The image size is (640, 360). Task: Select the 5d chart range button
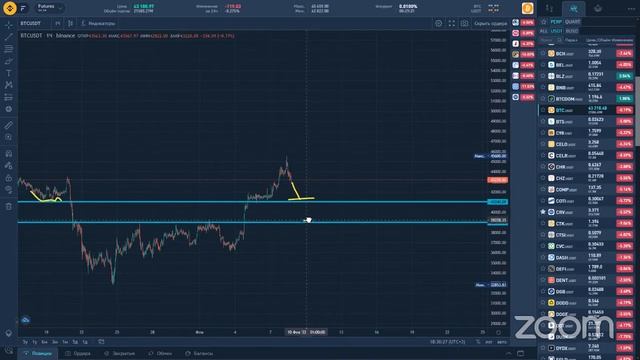tap(75, 342)
